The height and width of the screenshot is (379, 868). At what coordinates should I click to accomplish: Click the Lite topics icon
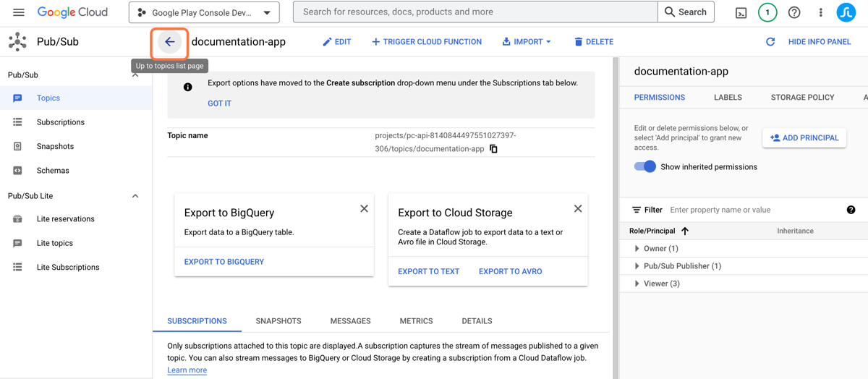coord(17,243)
